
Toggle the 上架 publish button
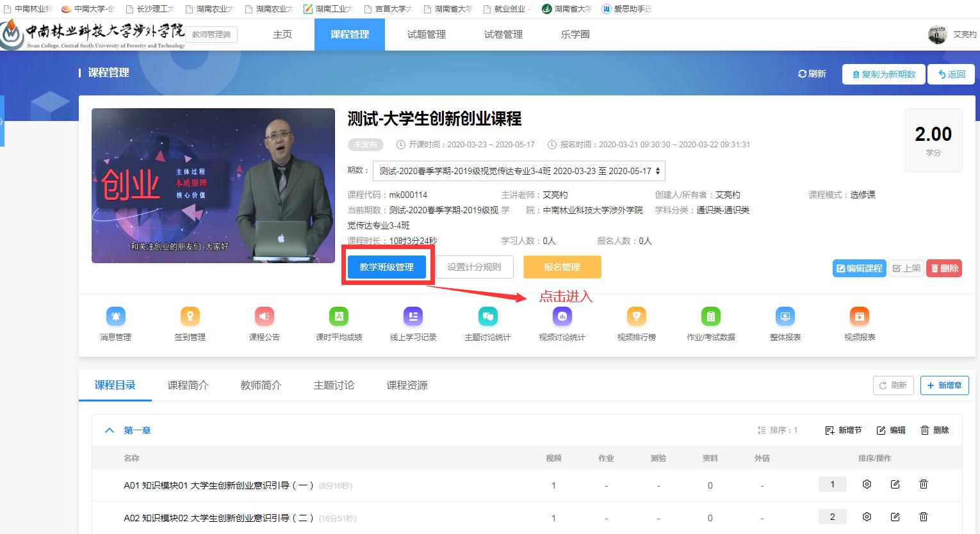[x=906, y=268]
